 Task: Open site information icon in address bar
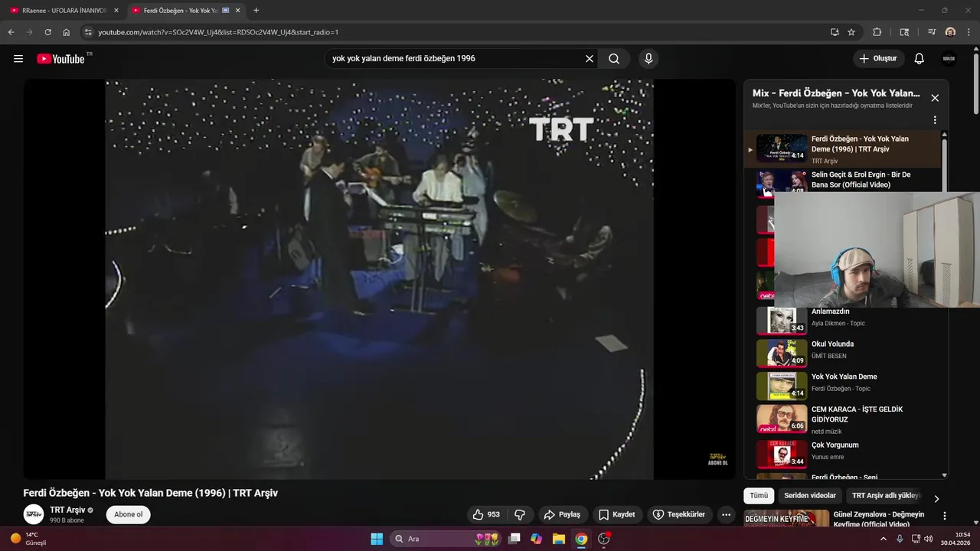[88, 32]
